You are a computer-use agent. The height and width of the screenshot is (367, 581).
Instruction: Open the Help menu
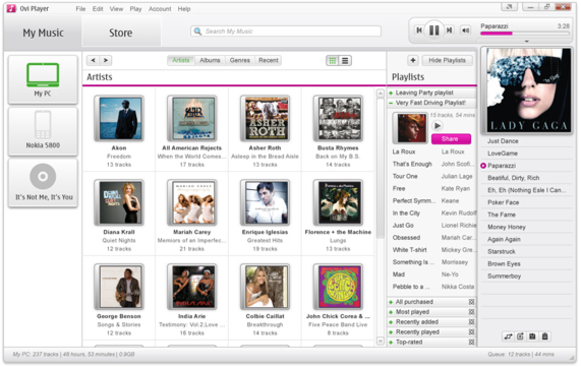coord(184,9)
